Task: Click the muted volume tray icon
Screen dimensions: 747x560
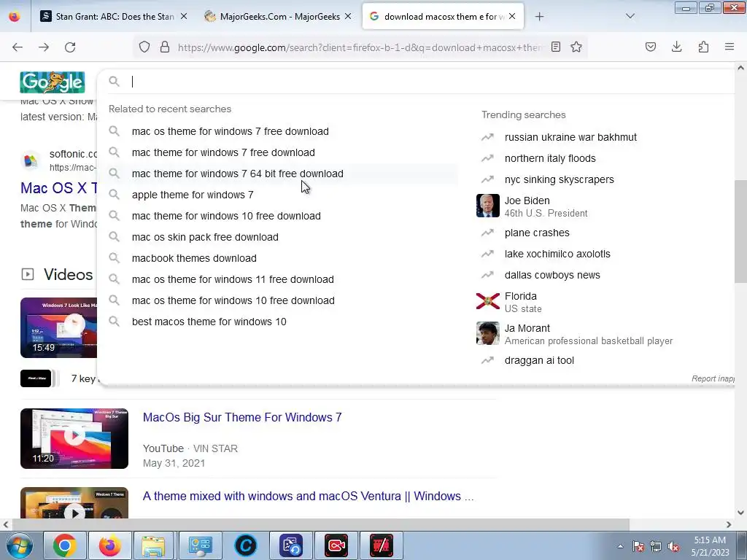Action: tap(673, 547)
